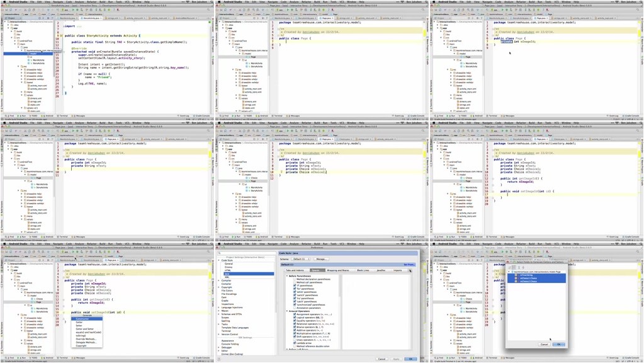Click mChoice2 field icon in Select Fields dialog
The image size is (644, 363).
[516, 281]
